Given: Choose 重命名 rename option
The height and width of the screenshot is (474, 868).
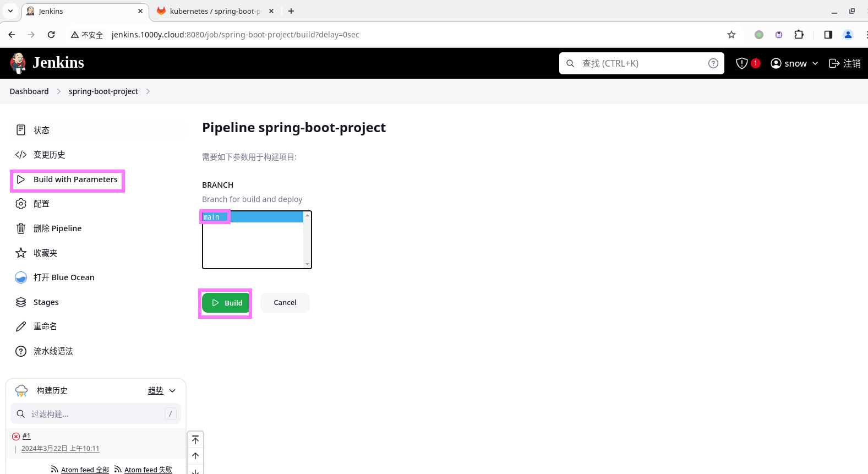Looking at the screenshot, I should click(x=37, y=326).
